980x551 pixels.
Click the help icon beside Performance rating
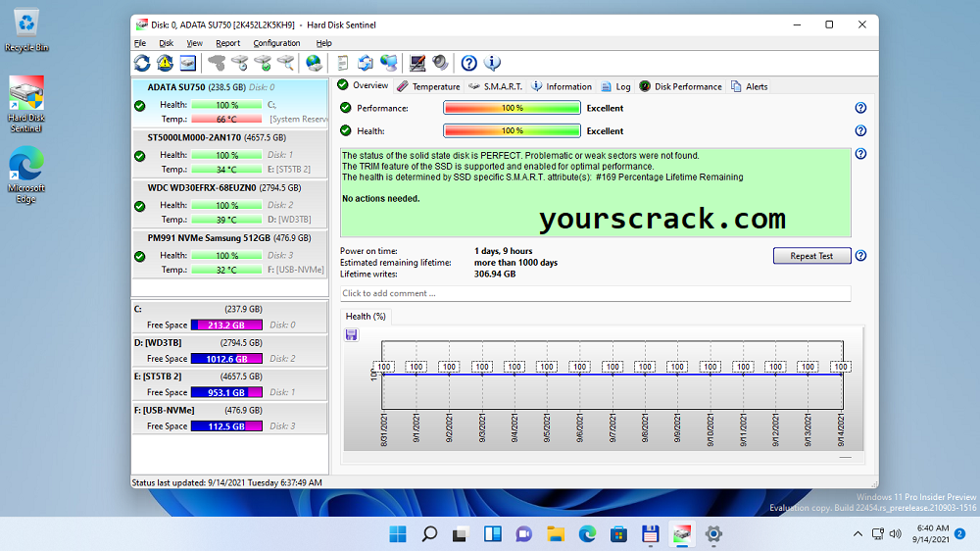pos(860,108)
